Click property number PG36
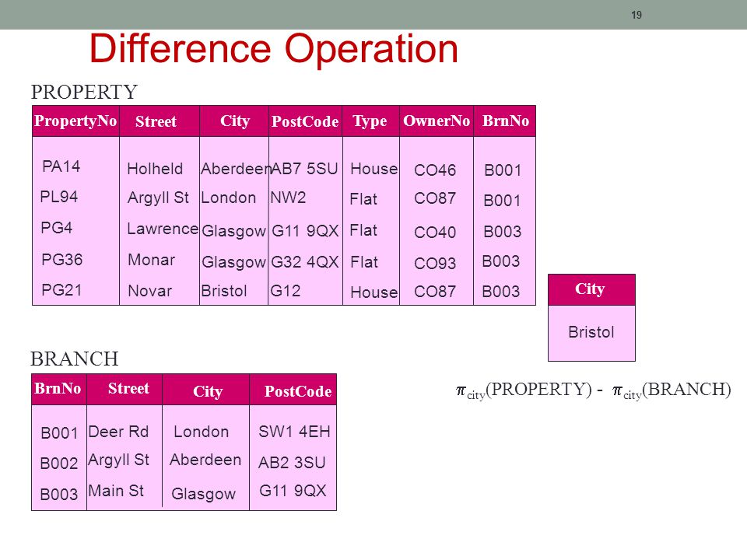This screenshot has height=560, width=747. 62,260
